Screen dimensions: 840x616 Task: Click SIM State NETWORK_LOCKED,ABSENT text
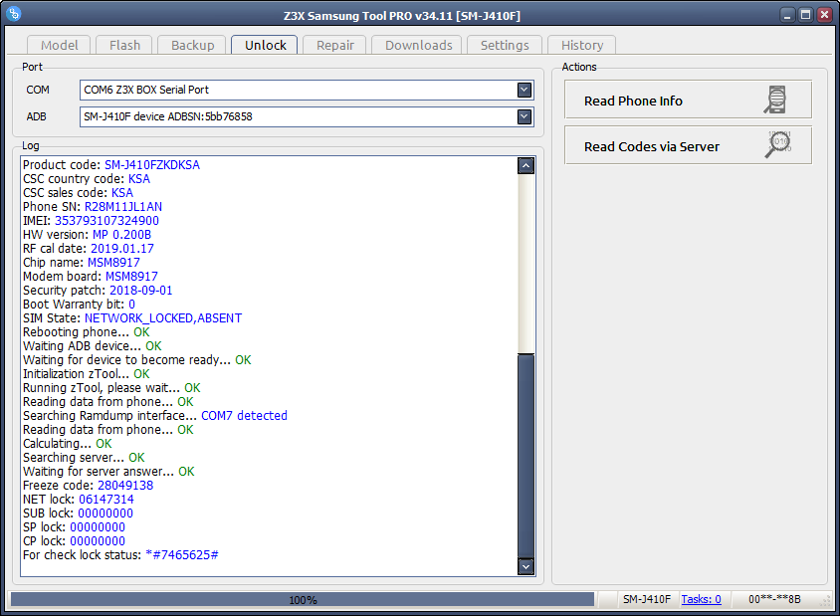pyautogui.click(x=163, y=318)
